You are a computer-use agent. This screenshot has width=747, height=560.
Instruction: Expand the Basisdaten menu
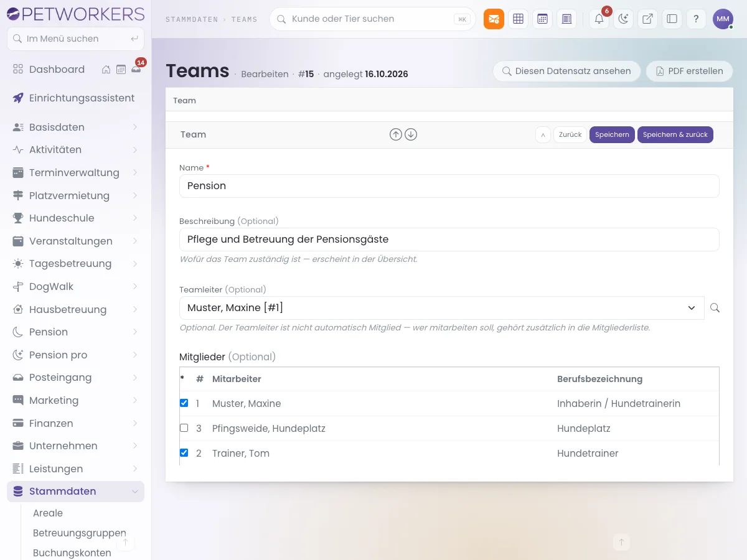pyautogui.click(x=76, y=127)
